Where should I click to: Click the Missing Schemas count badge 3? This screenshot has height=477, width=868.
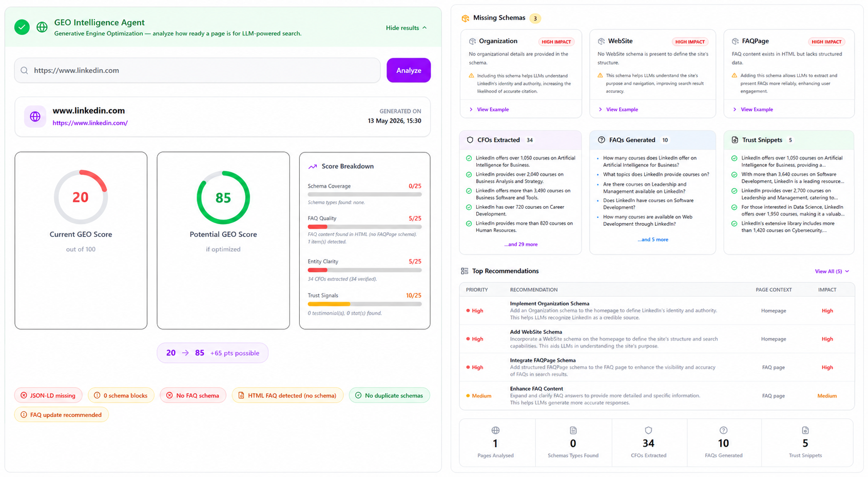pyautogui.click(x=535, y=18)
